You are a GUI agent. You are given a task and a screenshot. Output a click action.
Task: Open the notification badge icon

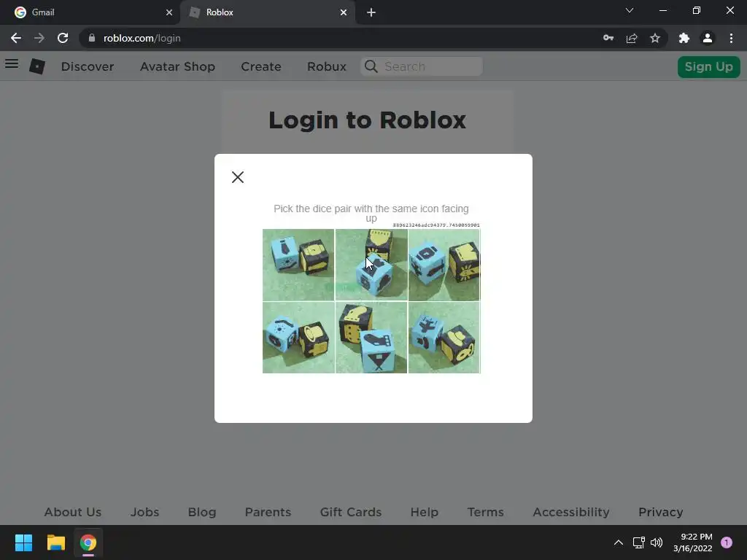(x=727, y=542)
